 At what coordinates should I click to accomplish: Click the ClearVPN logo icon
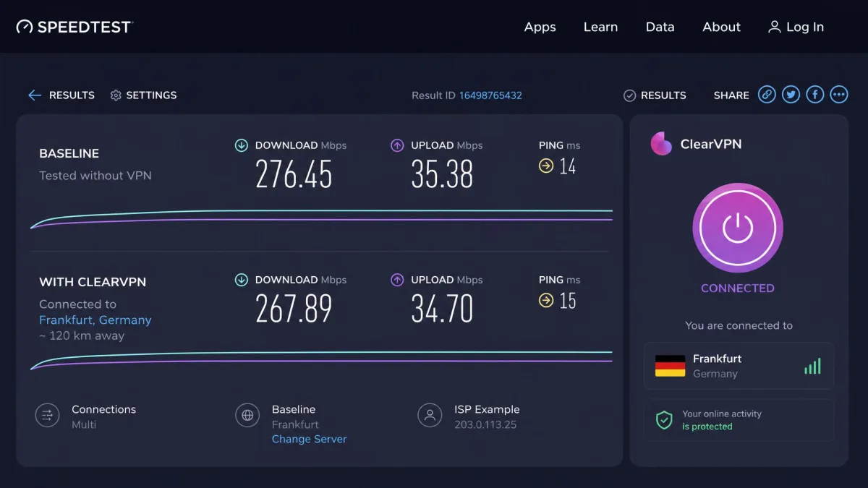pyautogui.click(x=661, y=144)
